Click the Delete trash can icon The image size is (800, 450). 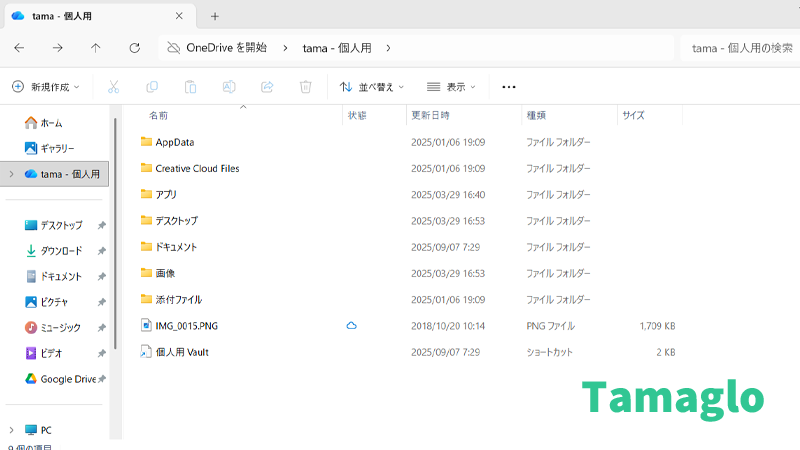pyautogui.click(x=306, y=87)
